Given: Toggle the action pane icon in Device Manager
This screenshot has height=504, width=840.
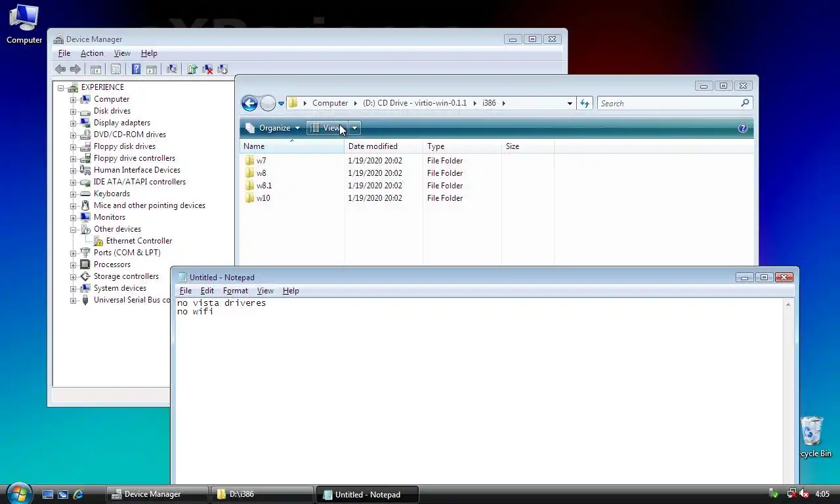Looking at the screenshot, I should tap(152, 69).
